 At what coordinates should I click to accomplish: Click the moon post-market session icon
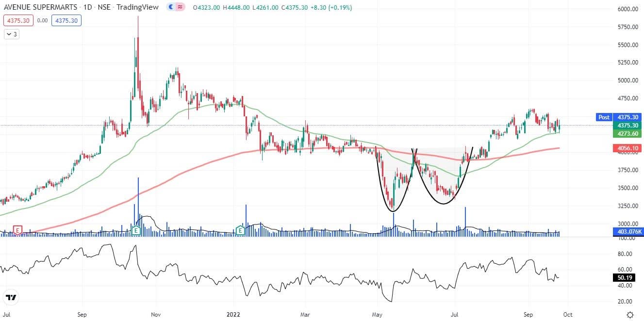pos(171,8)
